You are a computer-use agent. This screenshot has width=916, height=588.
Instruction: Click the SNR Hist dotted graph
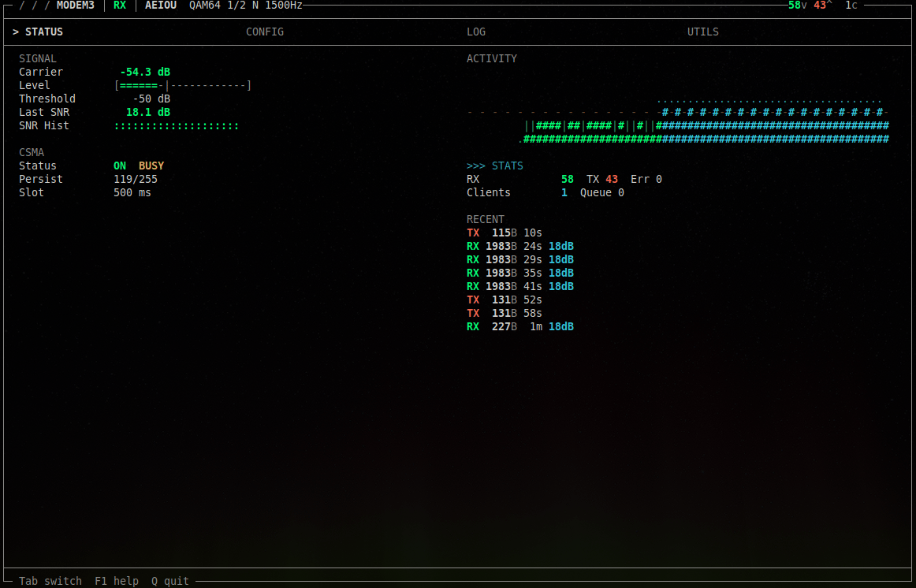coord(177,125)
